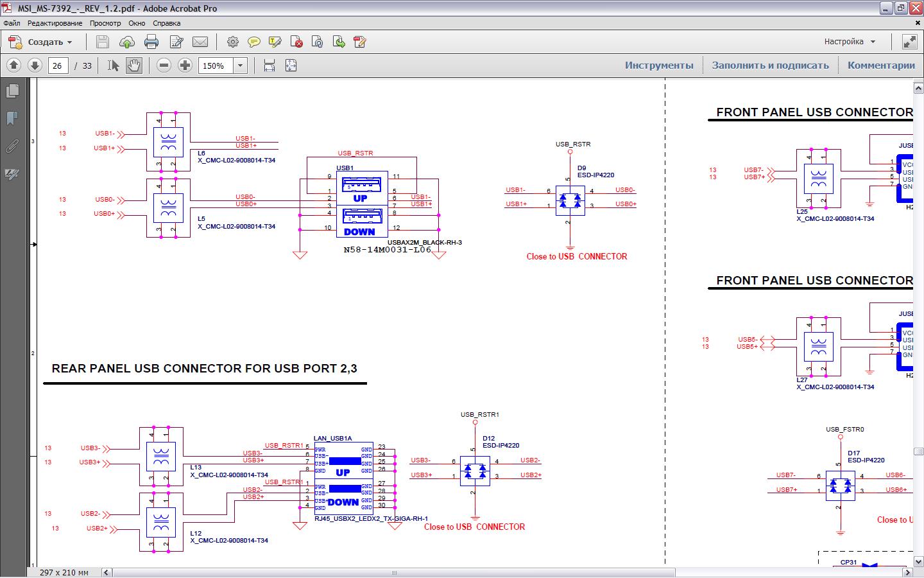924x578 pixels.
Task: Click the Print file icon
Action: coord(151,42)
